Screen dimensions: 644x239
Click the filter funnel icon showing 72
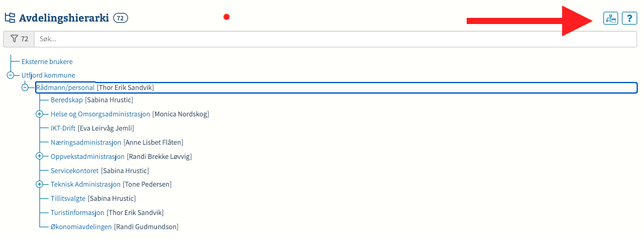(x=18, y=39)
